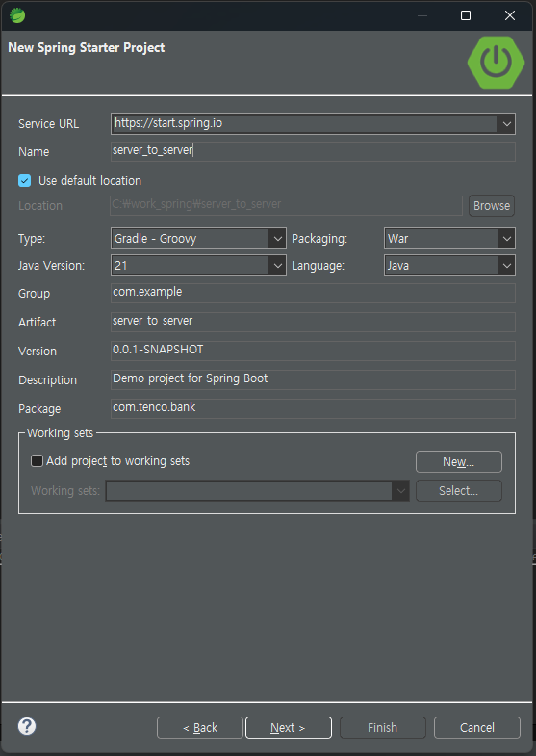The height and width of the screenshot is (756, 536).
Task: Open the help question mark icon
Action: click(x=27, y=726)
